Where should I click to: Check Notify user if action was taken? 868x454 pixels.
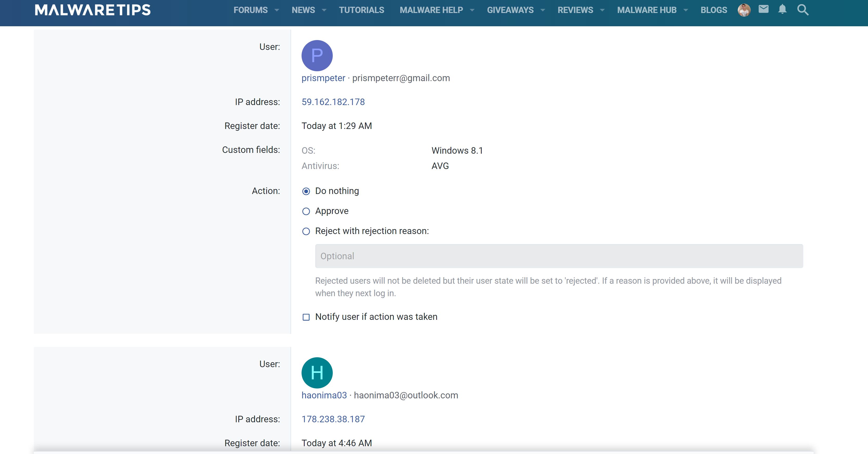[306, 317]
